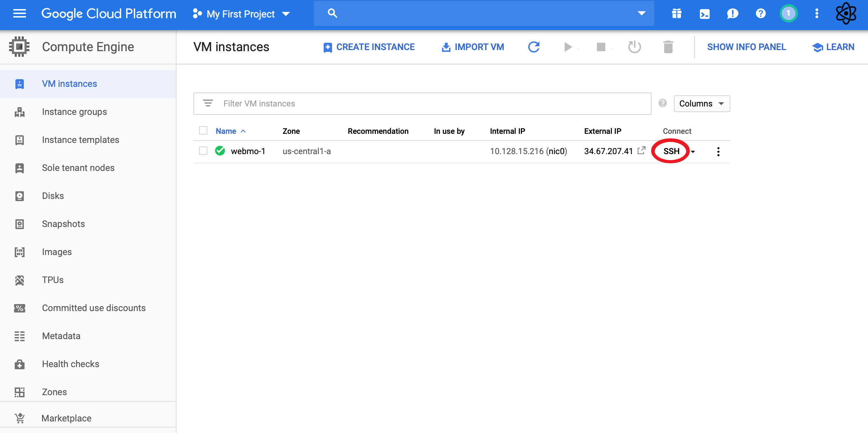Open the Columns dropdown
This screenshot has width=868, height=433.
[702, 104]
